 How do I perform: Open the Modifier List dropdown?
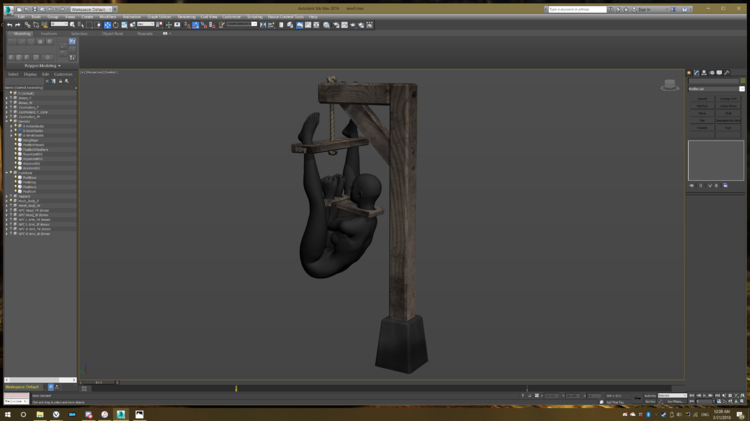click(717, 89)
